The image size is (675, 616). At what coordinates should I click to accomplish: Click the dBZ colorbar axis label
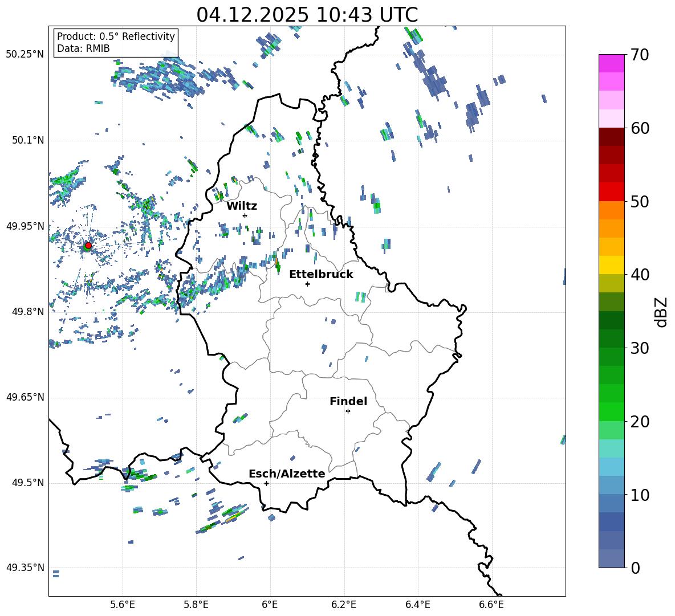pos(661,312)
